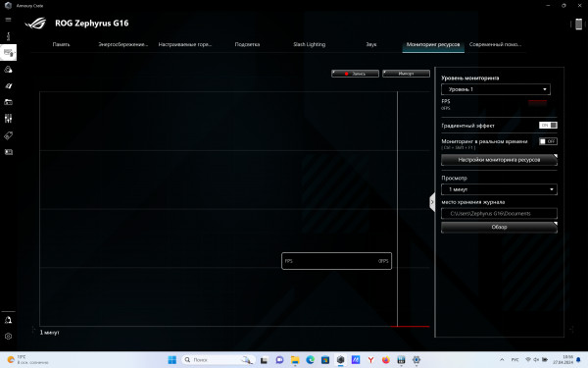Switch to the Современный режим tab
588x368 pixels.
(x=495, y=44)
